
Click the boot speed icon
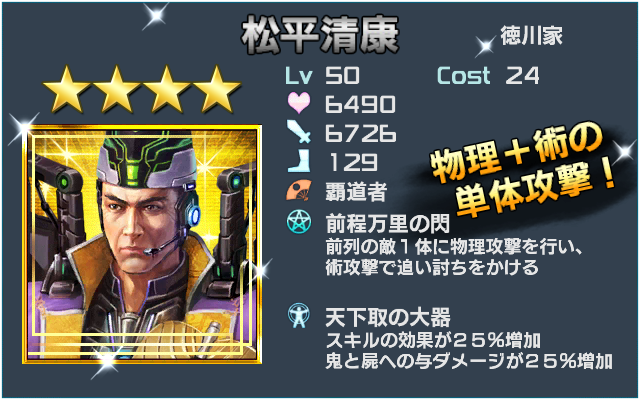299,161
